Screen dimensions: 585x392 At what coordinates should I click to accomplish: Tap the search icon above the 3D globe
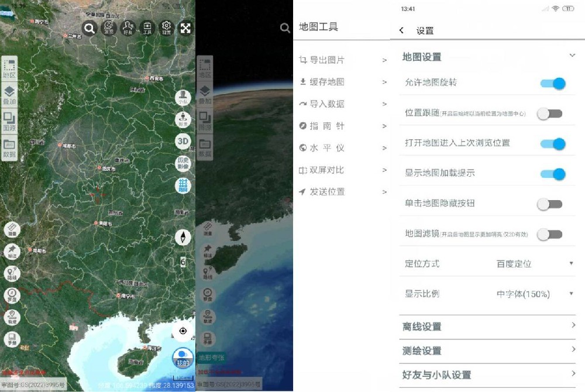coord(285,27)
